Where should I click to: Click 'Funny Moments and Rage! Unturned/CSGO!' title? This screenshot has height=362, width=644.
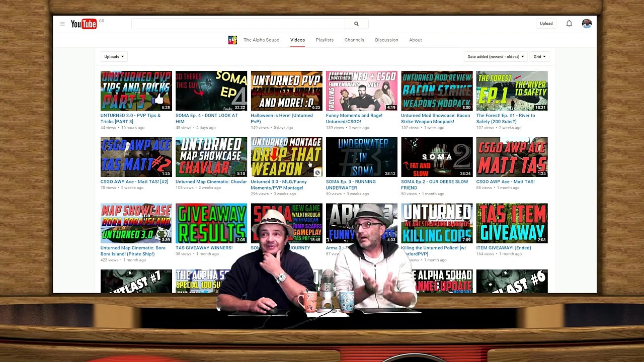click(354, 119)
